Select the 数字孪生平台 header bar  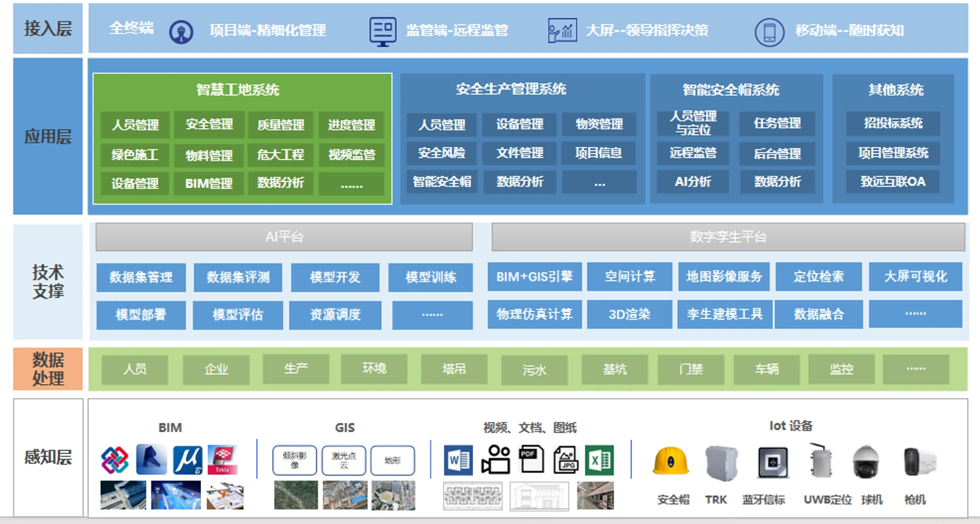[x=728, y=237]
